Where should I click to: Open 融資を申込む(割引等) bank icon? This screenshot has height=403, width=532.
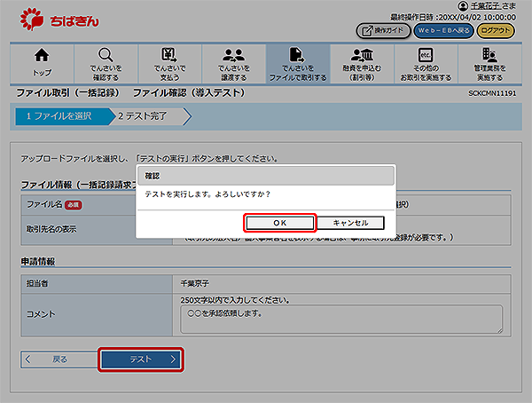tap(362, 62)
